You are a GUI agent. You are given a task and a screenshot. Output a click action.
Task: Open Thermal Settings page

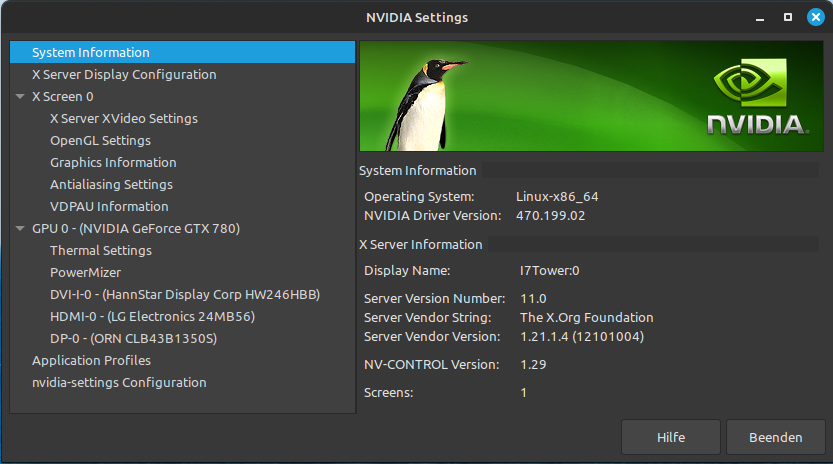click(x=101, y=250)
